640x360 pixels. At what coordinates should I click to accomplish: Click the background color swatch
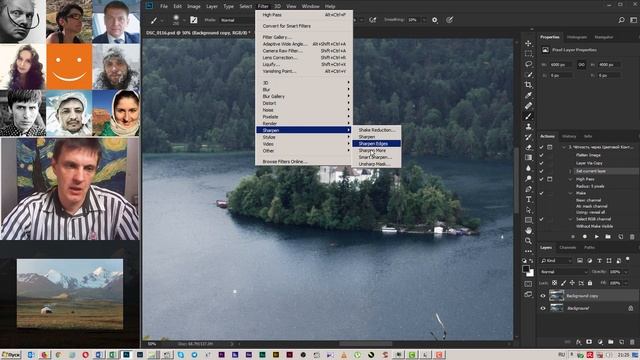[531, 273]
